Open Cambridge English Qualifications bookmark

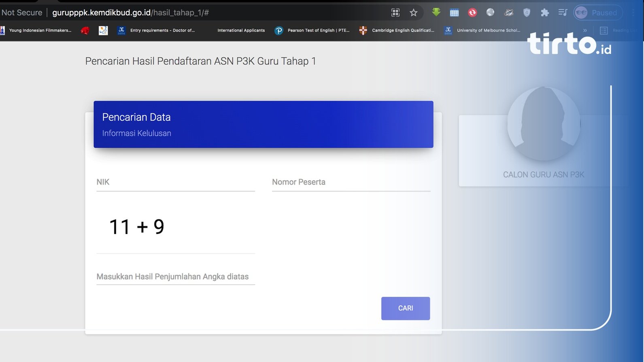click(x=397, y=30)
